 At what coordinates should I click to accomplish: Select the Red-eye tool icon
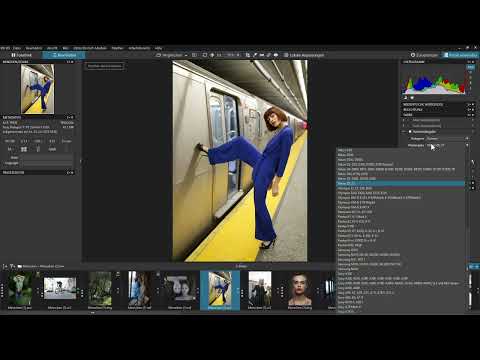coord(276,55)
